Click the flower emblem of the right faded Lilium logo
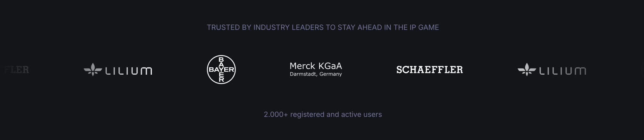The image size is (644, 140). click(526, 70)
